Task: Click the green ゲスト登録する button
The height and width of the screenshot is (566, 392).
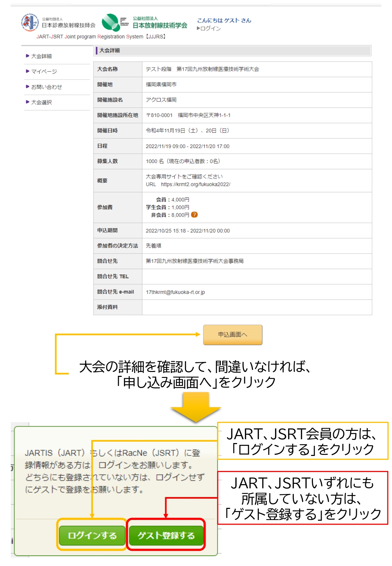Action: (x=166, y=535)
